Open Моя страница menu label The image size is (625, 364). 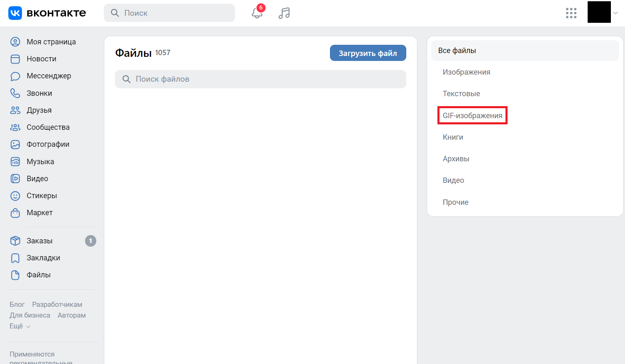[x=51, y=42]
